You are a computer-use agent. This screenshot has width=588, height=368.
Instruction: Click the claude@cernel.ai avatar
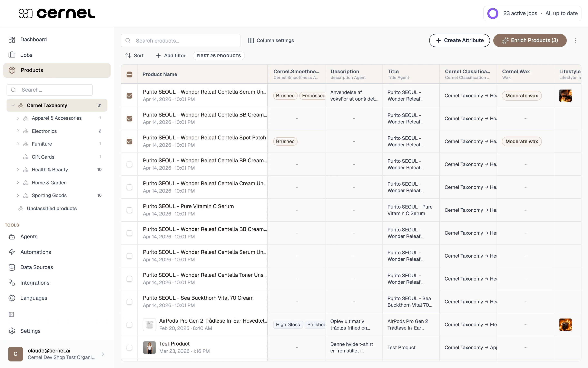point(15,354)
